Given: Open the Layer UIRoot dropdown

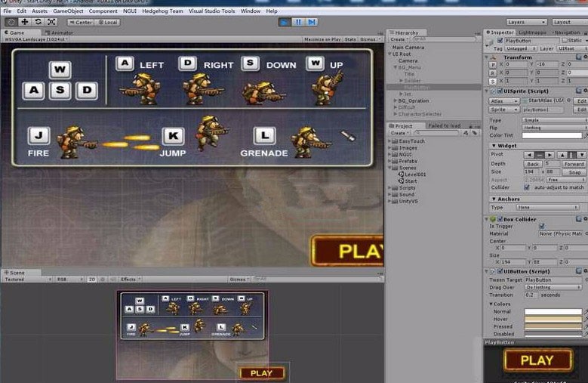Looking at the screenshot, I should click(x=571, y=49).
